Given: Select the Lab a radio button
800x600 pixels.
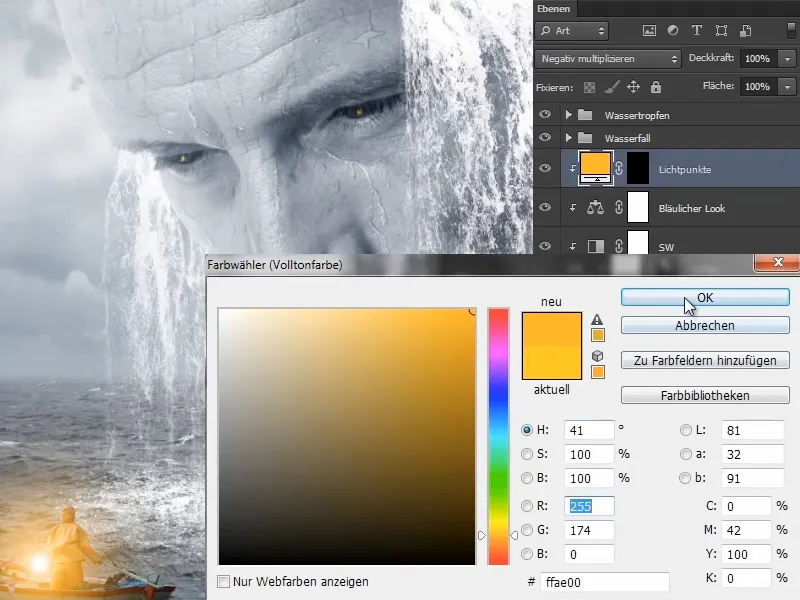Looking at the screenshot, I should coord(686,454).
